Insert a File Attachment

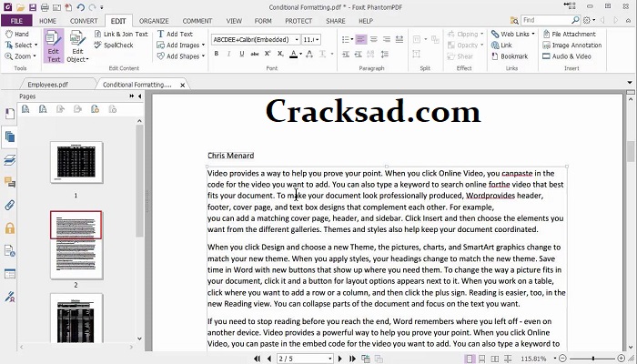(x=569, y=35)
